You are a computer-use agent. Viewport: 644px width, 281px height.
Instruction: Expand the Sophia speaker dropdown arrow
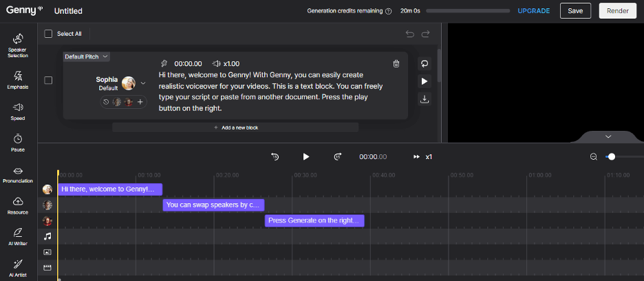click(x=143, y=83)
